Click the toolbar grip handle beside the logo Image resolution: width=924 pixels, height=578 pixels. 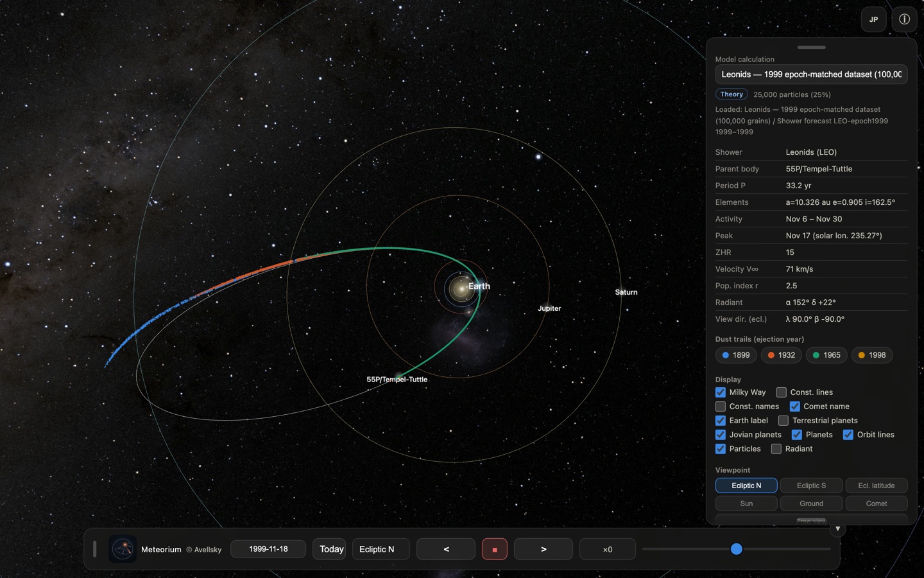coord(95,549)
